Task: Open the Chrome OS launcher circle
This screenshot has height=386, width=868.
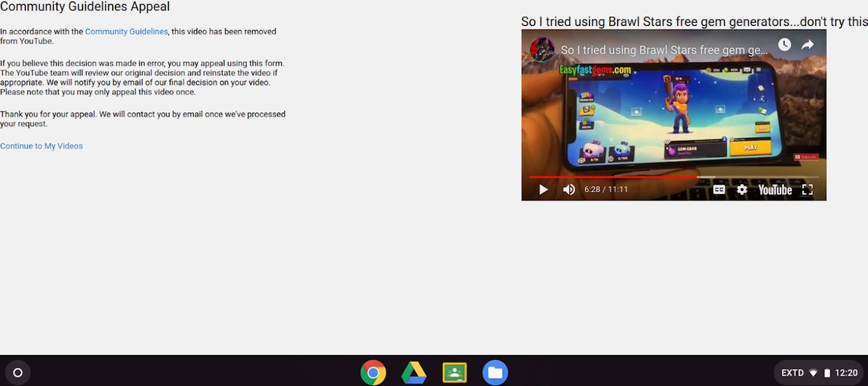Action: click(18, 373)
